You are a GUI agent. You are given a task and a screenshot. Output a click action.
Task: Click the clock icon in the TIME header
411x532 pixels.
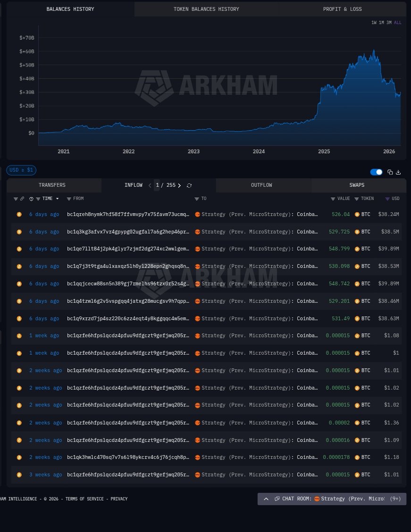tap(31, 199)
